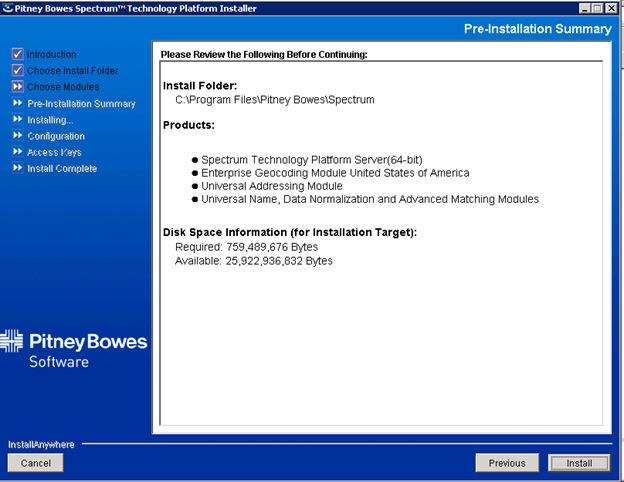Click the Universal Addressing Module list entry
The height and width of the screenshot is (482, 624).
pyautogui.click(x=271, y=186)
